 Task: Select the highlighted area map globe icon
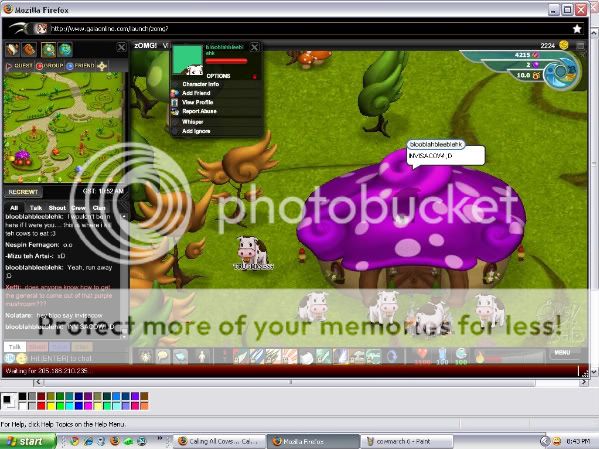tap(48, 50)
